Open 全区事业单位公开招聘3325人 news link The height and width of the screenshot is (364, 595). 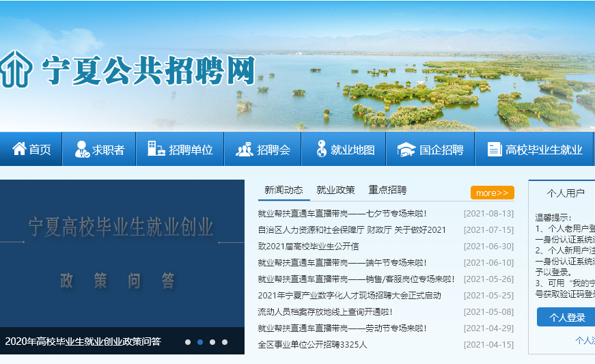click(x=312, y=345)
